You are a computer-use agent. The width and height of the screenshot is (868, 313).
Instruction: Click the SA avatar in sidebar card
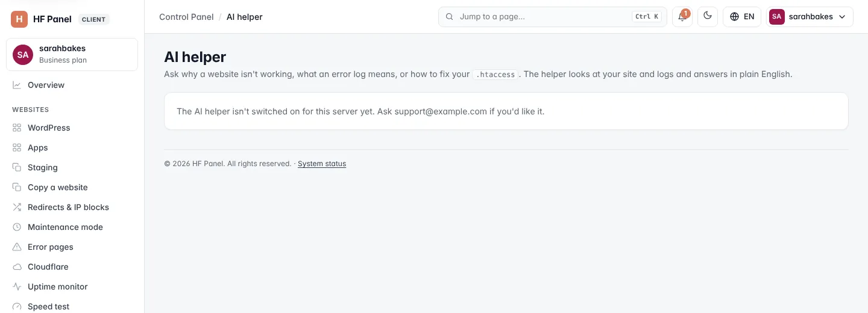[23, 54]
